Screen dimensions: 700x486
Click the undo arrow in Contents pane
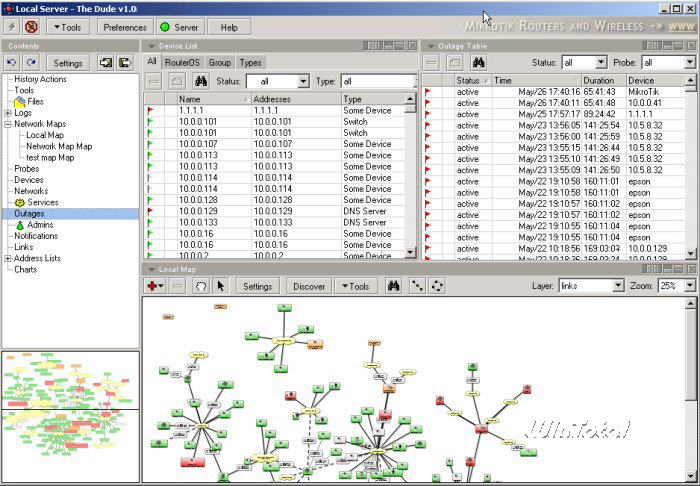point(12,63)
